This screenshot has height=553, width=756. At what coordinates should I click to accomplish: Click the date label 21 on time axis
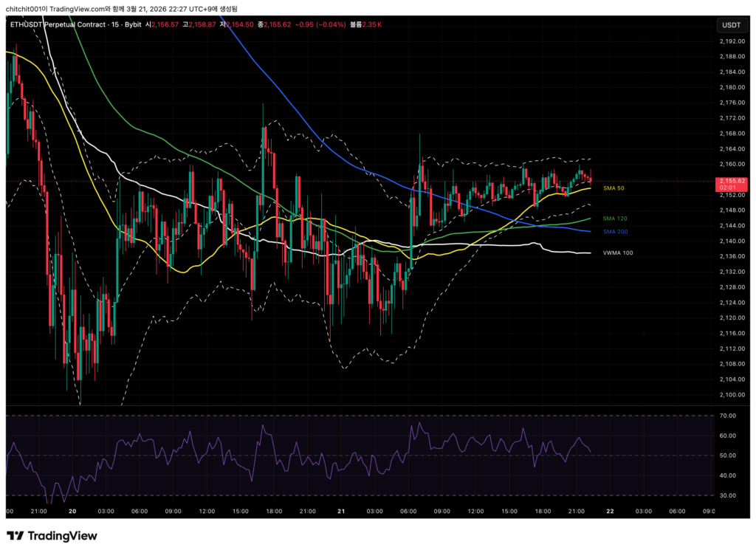click(341, 511)
